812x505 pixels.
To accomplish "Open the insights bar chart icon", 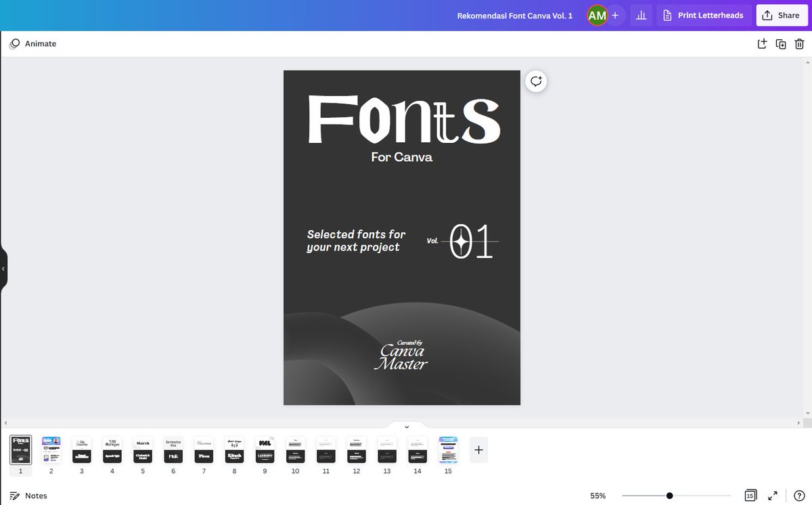I will tap(641, 15).
